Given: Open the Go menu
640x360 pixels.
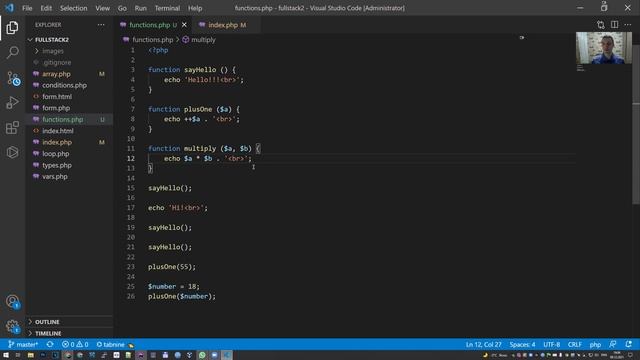Looking at the screenshot, I should coord(122,8).
